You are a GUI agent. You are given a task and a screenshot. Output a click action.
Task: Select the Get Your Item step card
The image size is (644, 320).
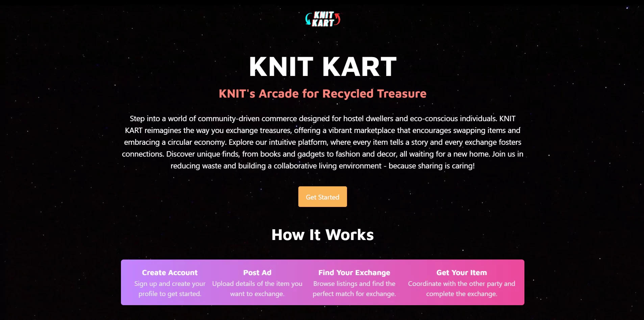click(x=462, y=283)
